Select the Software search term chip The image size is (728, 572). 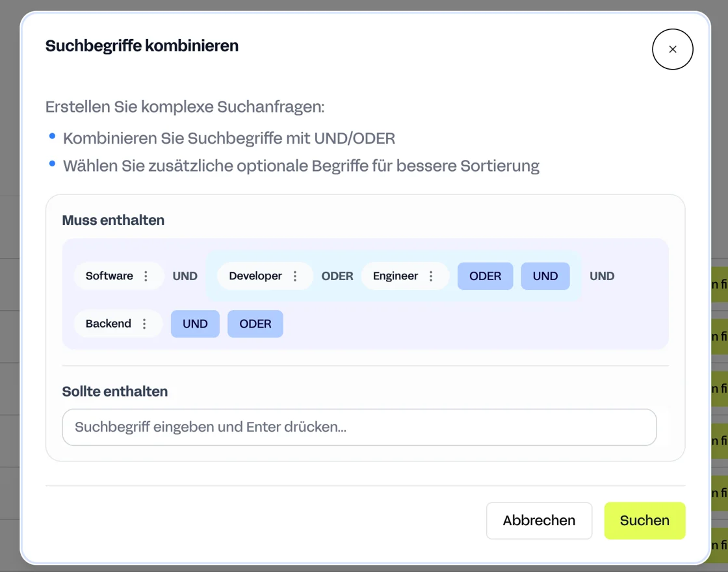tap(109, 276)
